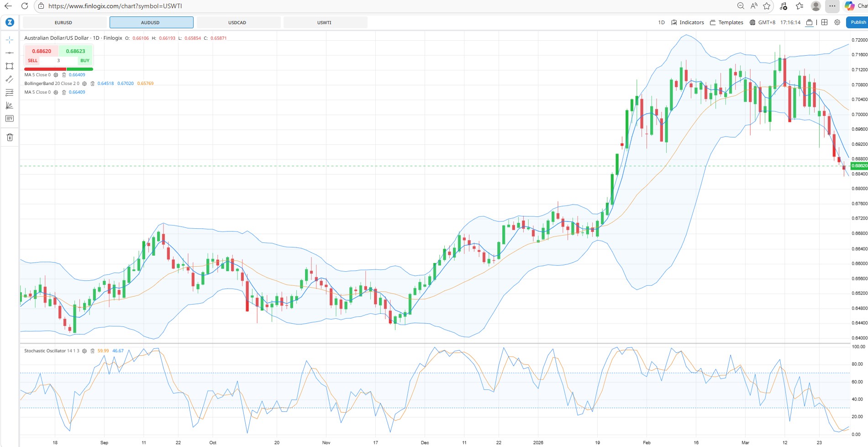
Task: Pick the trend line channel tool
Action: (x=10, y=79)
